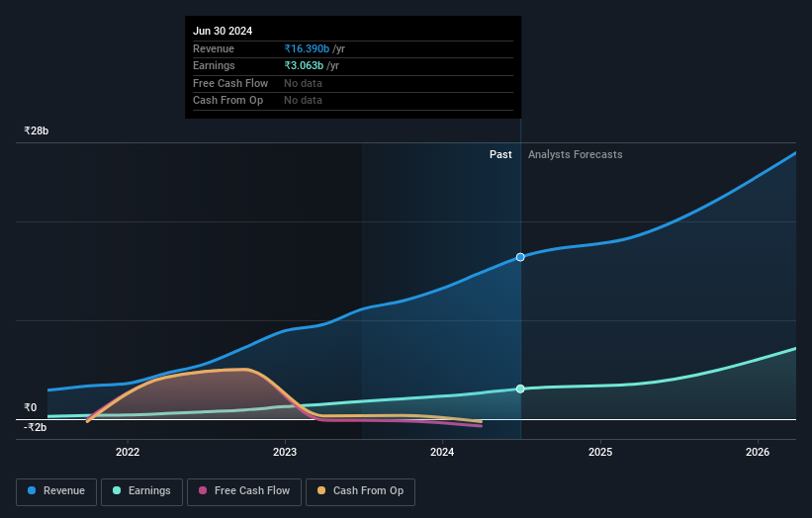Click the Analysts Forecasts label
The width and height of the screenshot is (812, 518).
[x=576, y=154]
